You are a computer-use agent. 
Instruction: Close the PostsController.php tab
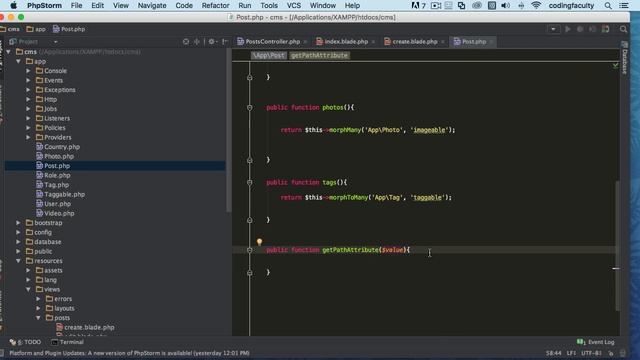click(305, 42)
